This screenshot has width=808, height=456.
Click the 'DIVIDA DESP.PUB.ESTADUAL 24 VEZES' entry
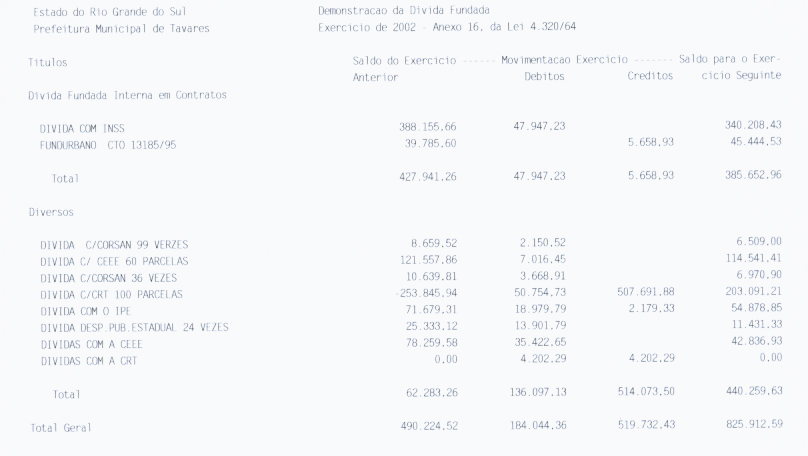(134, 327)
